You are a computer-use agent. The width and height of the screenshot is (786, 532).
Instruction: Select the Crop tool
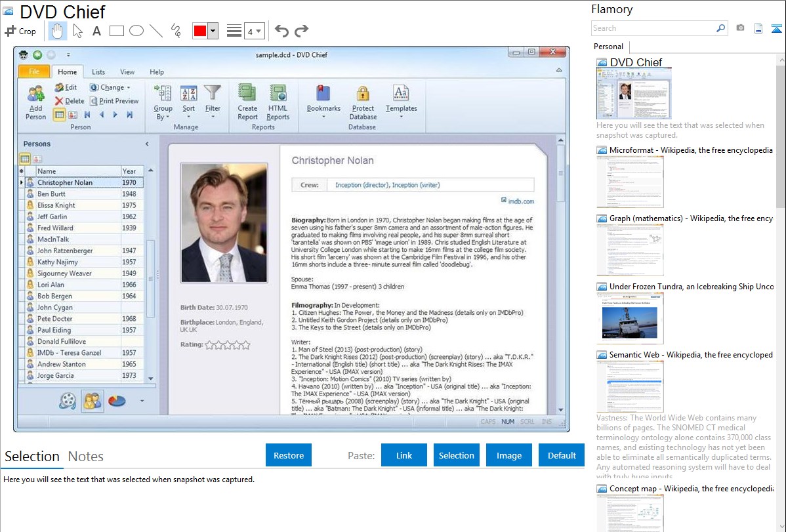pyautogui.click(x=20, y=31)
